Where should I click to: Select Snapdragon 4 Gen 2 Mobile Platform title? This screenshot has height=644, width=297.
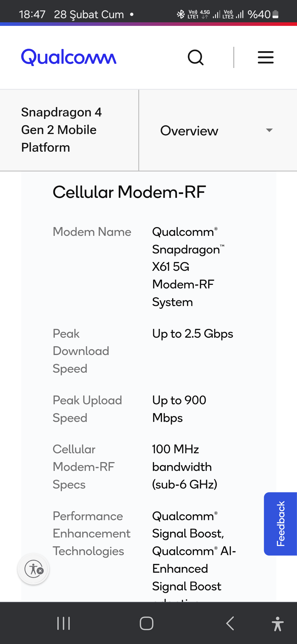(x=62, y=130)
